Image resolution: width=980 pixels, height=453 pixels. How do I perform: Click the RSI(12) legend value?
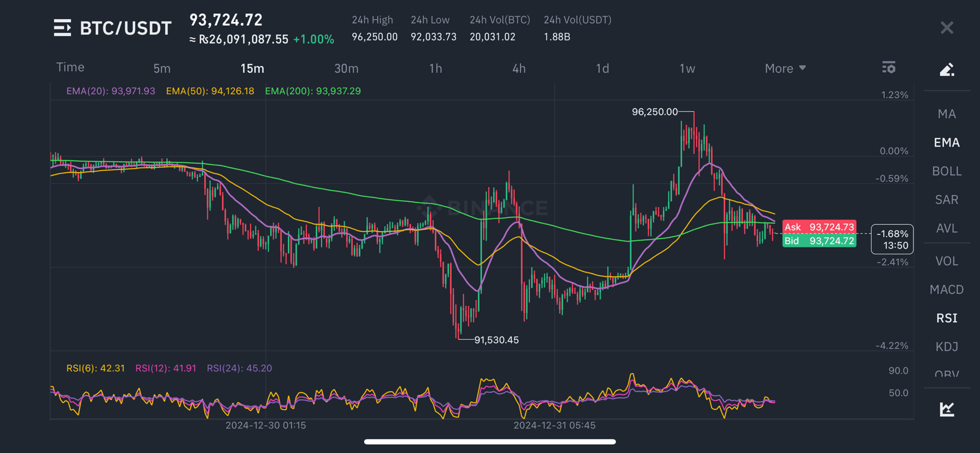[x=166, y=368]
